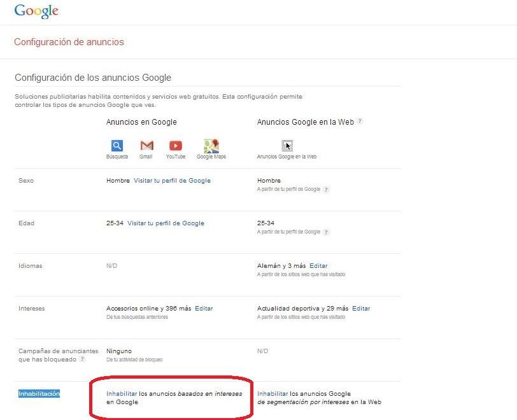Click 'Actualidad deportiva y 29 más' text
Image resolution: width=517 pixels, height=420 pixels.
(302, 308)
